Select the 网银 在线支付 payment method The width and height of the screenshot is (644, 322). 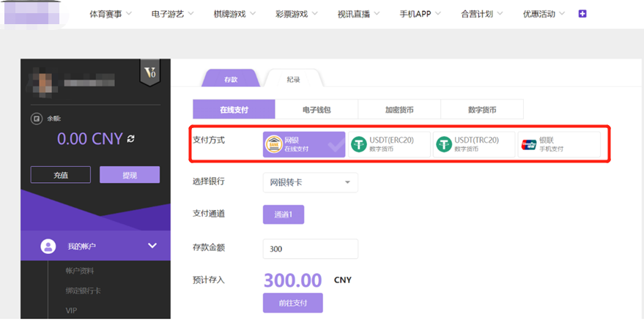point(304,145)
